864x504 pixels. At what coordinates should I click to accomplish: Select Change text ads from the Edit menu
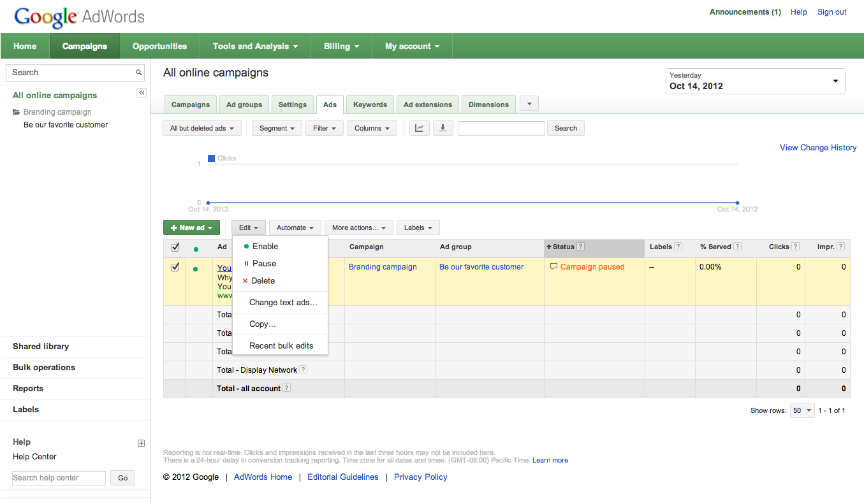coord(280,303)
